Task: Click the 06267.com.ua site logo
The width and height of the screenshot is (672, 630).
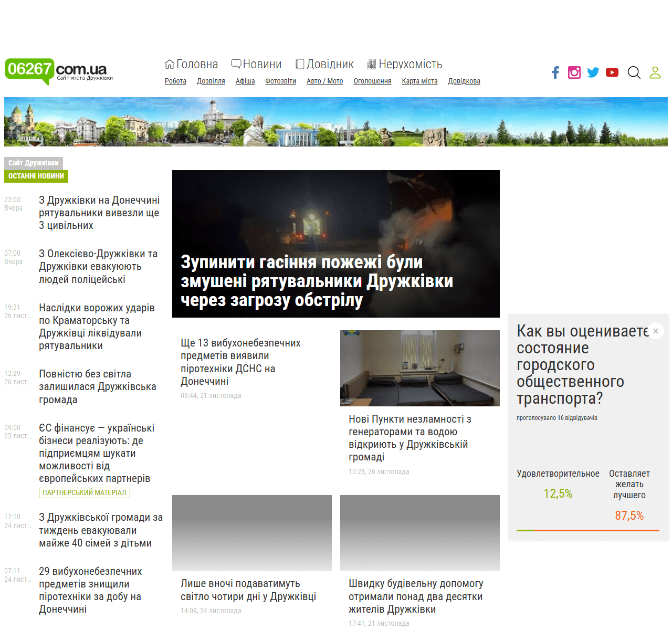Action: click(58, 71)
